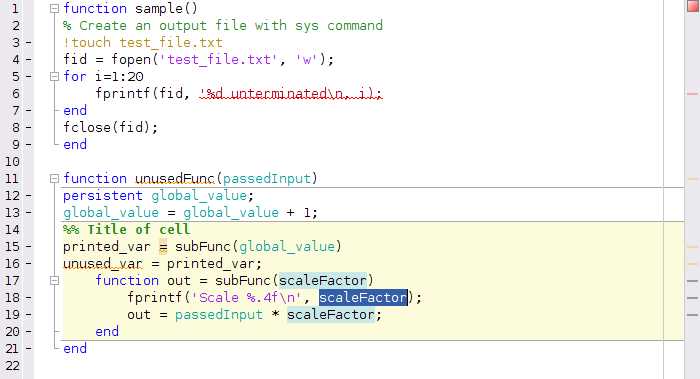This screenshot has width=700, height=379.
Task: Collapse the for i=1:20 loop fold
Action: click(x=54, y=76)
